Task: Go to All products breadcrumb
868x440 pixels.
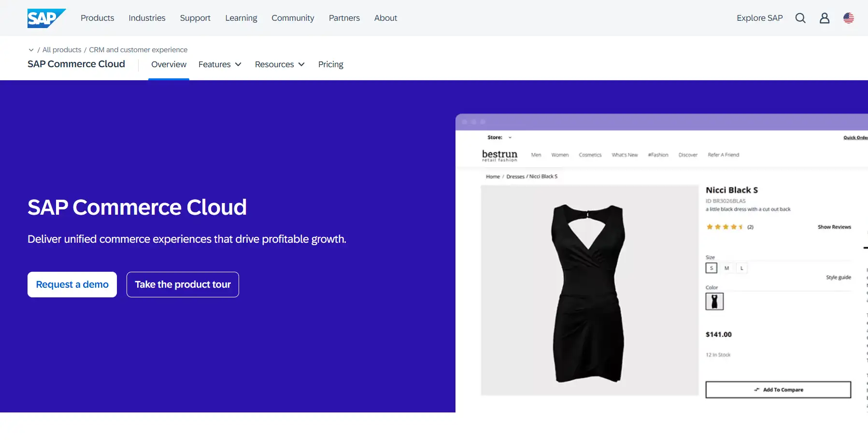Action: pyautogui.click(x=62, y=50)
